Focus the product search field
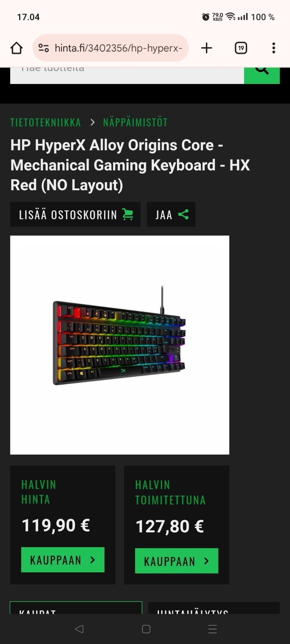This screenshot has height=644, width=290. click(x=127, y=75)
